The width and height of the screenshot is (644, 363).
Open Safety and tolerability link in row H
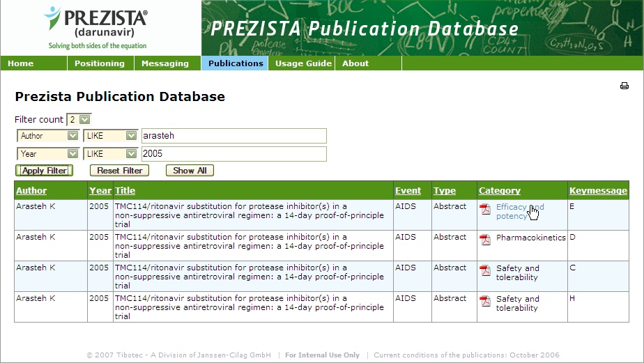[x=517, y=304]
